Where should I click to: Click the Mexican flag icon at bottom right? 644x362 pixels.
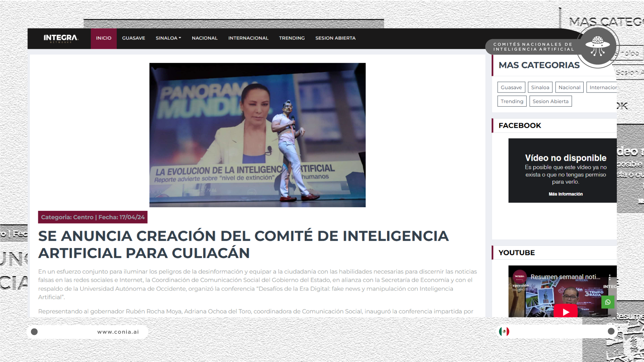point(503,331)
